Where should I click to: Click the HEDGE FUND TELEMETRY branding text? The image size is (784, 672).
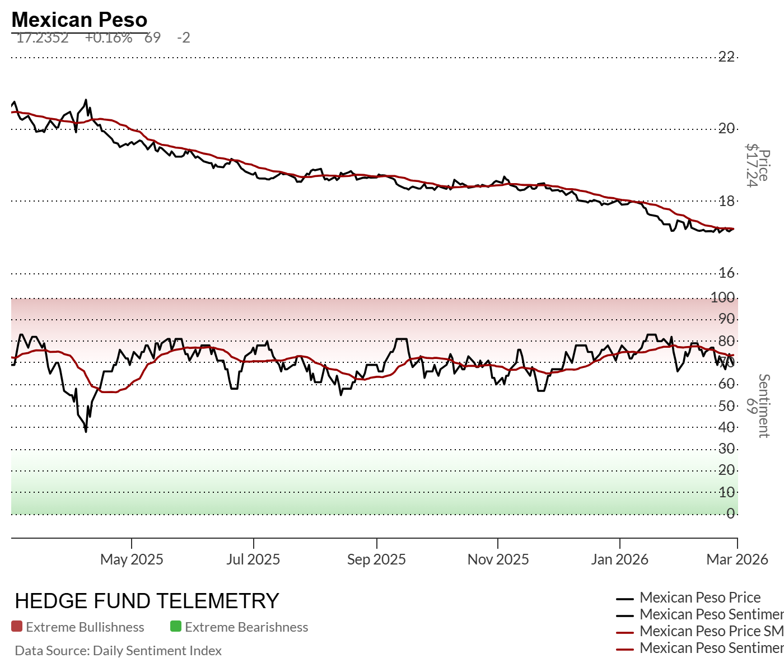[x=147, y=601]
